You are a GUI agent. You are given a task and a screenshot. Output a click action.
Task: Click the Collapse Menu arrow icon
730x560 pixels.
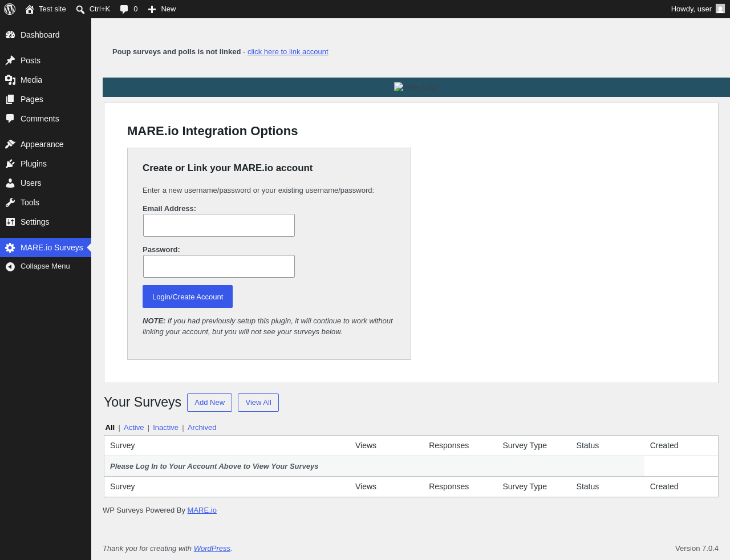[10, 266]
